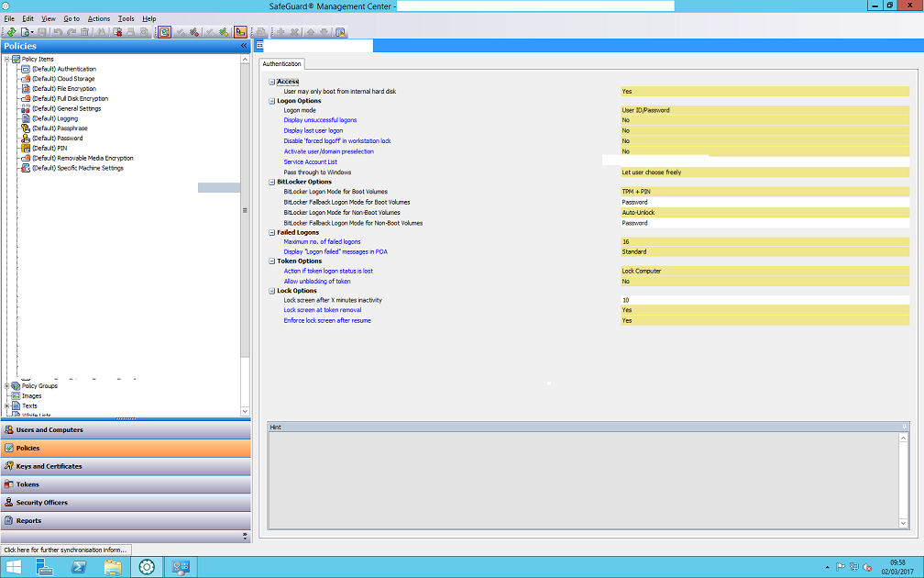Click Display unsuccessful logons setting link
This screenshot has width=924, height=578.
[x=320, y=120]
